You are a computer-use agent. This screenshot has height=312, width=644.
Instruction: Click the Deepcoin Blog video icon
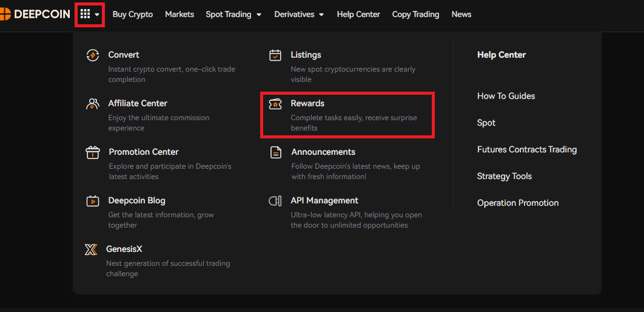coord(93,201)
